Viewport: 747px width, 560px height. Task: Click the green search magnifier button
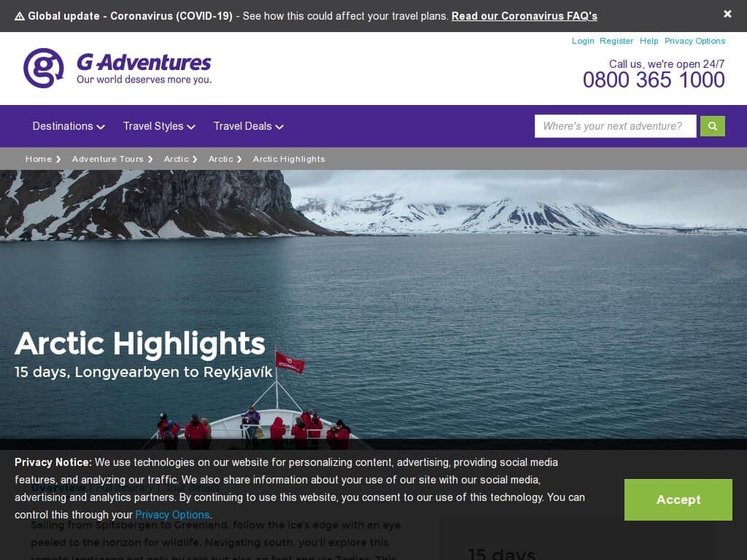[712, 126]
